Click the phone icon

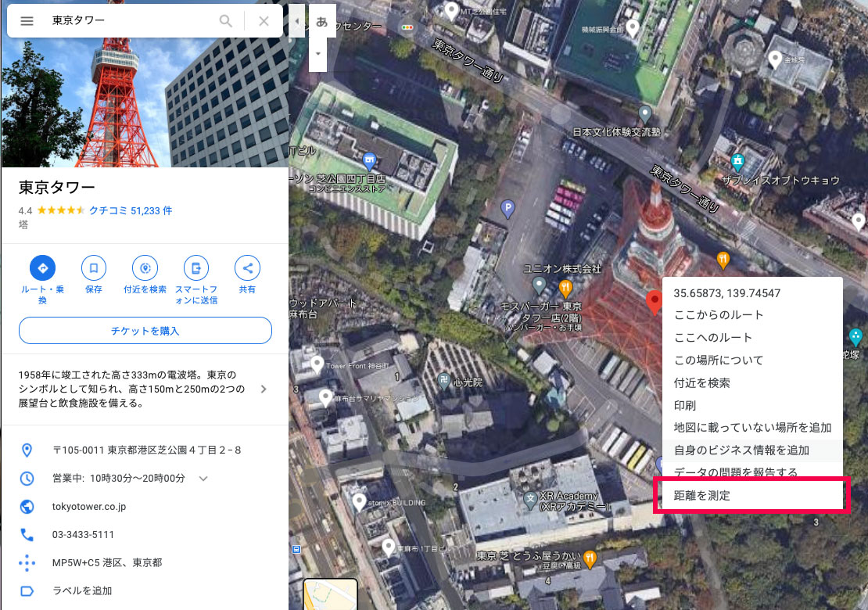click(x=27, y=534)
